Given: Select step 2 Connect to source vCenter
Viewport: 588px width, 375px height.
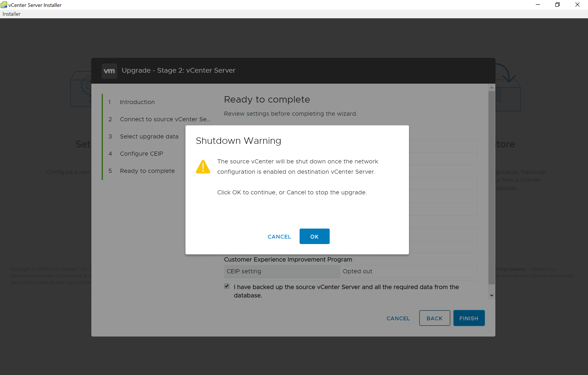Looking at the screenshot, I should [159, 119].
